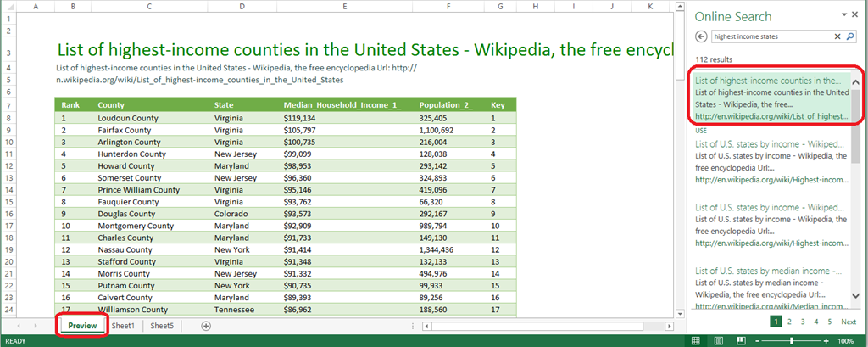Clear the search box text
Image resolution: width=868 pixels, height=347 pixels.
(x=837, y=36)
